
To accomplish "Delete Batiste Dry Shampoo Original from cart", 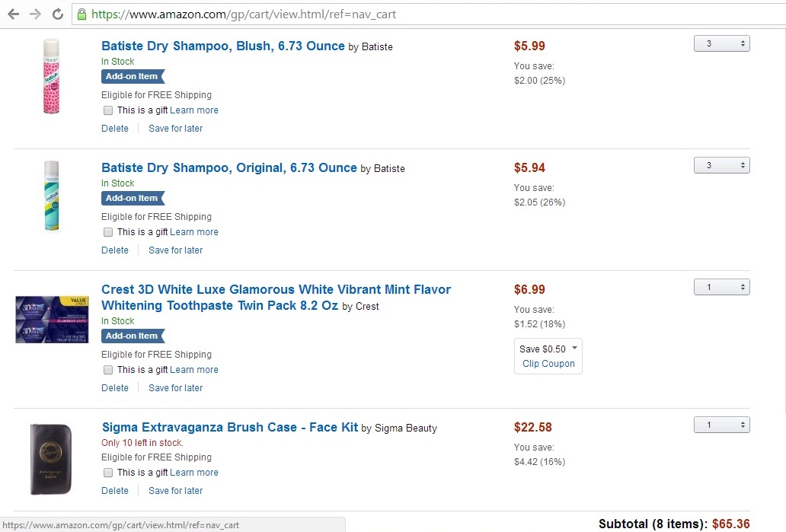I will point(115,250).
